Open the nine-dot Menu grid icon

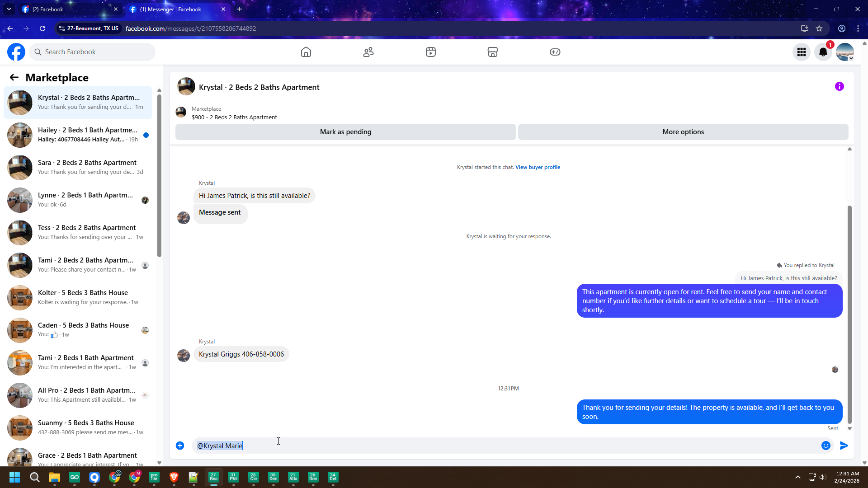point(802,52)
